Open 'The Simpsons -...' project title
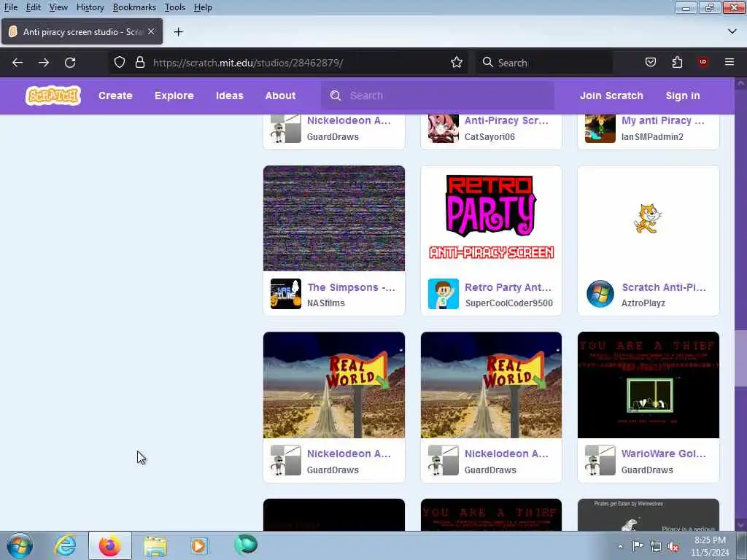Screen dimensions: 747x560 tap(351, 287)
